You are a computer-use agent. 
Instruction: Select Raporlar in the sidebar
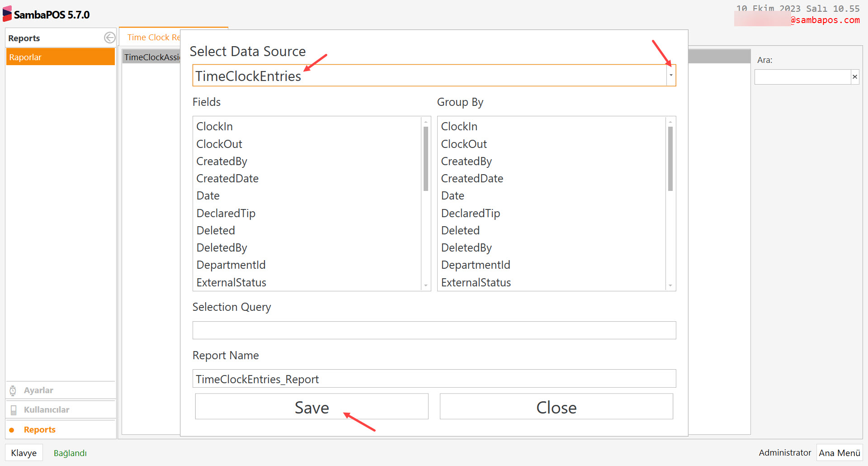click(x=60, y=57)
